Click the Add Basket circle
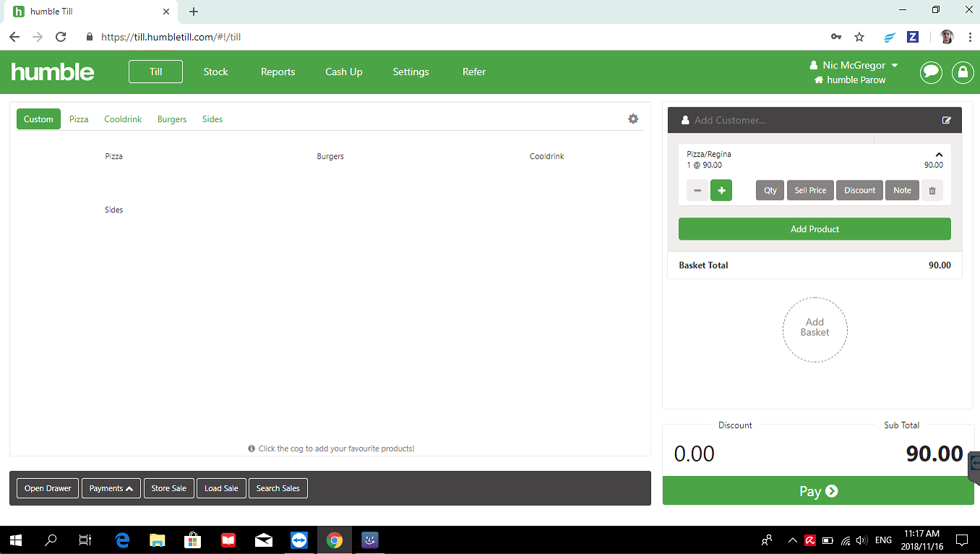 [x=815, y=329]
